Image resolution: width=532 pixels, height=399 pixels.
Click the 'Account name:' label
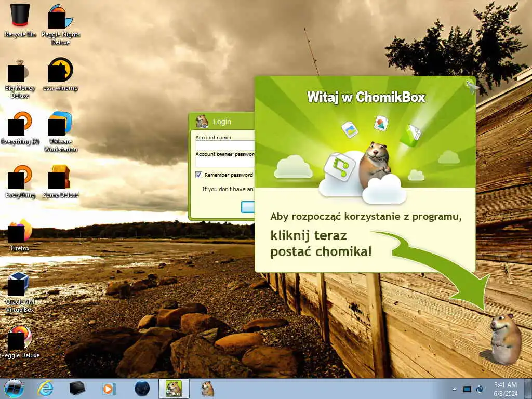tap(213, 137)
